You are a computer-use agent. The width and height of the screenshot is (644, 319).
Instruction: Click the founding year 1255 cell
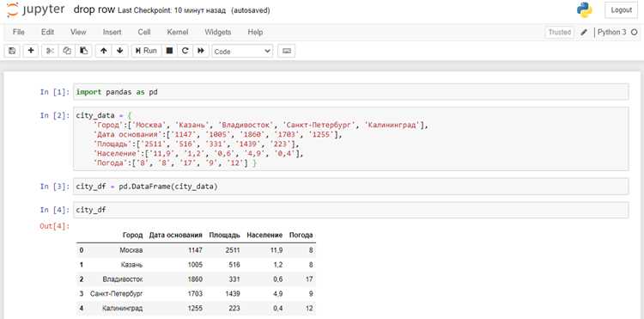point(195,308)
